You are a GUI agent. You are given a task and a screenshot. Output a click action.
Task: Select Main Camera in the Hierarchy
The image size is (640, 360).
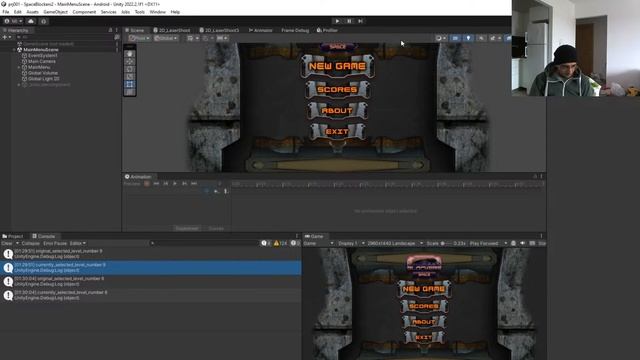[42, 61]
